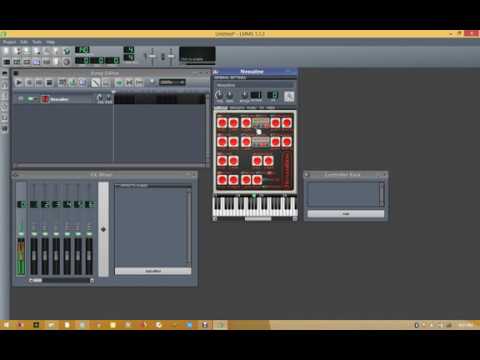
Task: Click the Nescaline FX channel spinbox
Action: [273, 95]
